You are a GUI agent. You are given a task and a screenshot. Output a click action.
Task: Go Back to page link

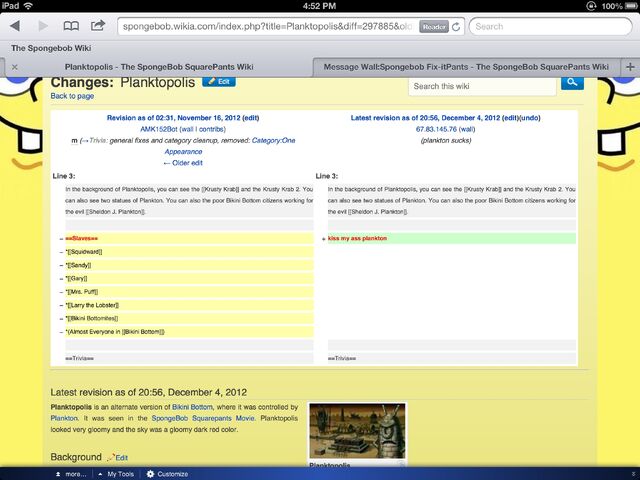72,96
